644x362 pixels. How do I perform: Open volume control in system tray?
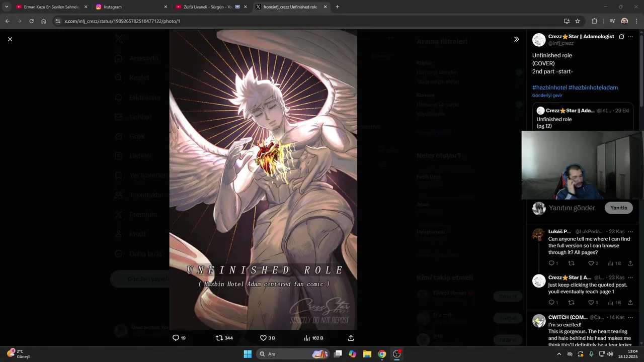[x=610, y=354]
